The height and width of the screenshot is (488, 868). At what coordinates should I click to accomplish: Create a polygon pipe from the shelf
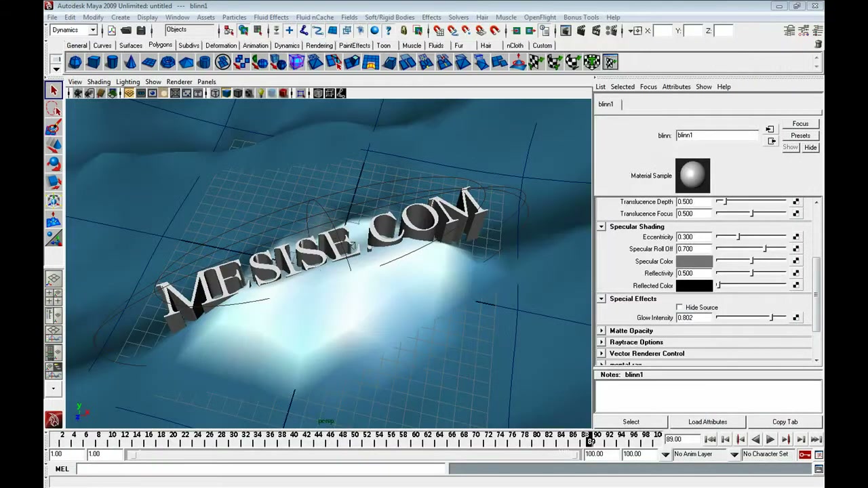(204, 62)
